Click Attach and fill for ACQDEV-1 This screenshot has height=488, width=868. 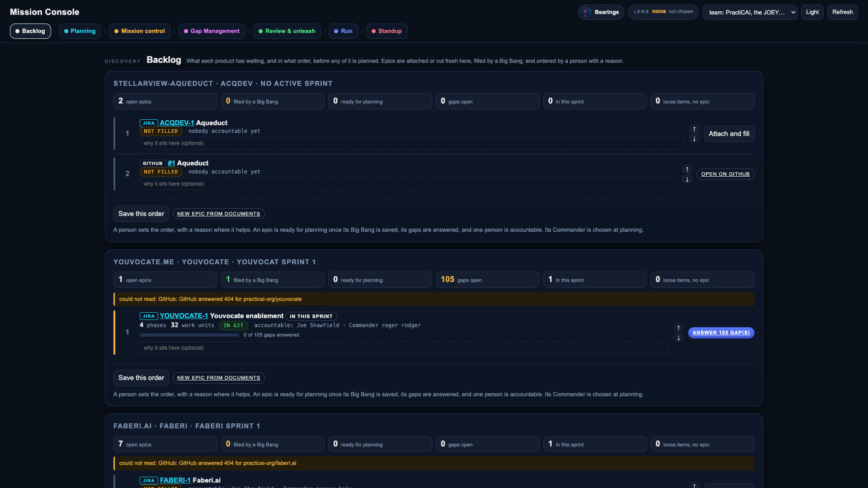[729, 134]
